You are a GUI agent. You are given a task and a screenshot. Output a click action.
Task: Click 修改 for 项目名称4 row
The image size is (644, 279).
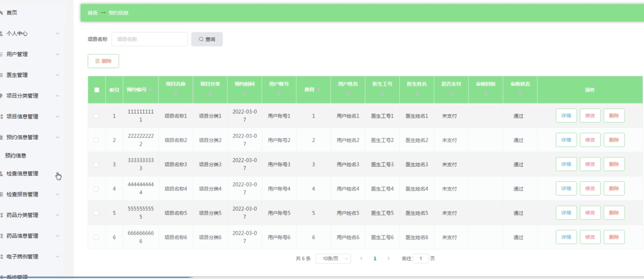click(590, 188)
